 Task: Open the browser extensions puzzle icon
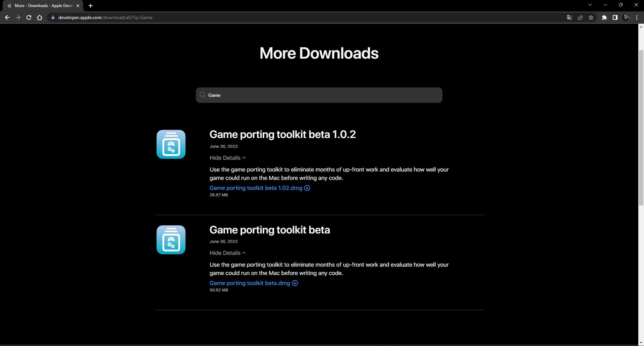605,17
